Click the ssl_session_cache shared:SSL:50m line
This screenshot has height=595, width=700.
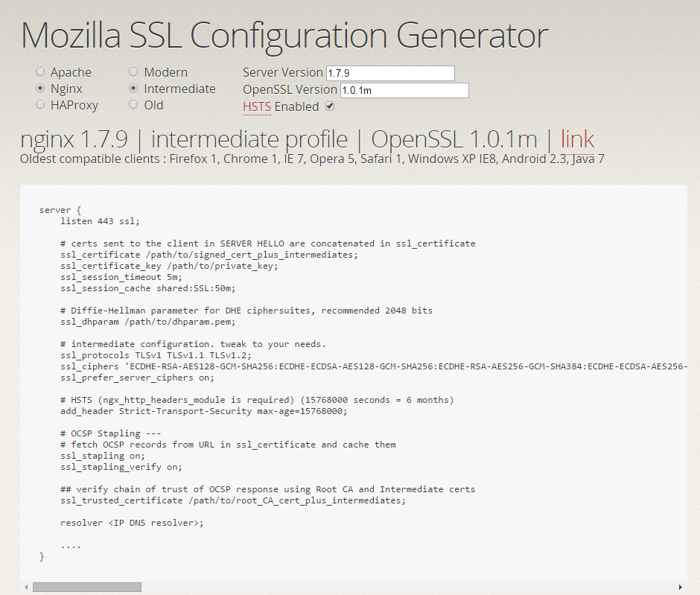point(147,288)
